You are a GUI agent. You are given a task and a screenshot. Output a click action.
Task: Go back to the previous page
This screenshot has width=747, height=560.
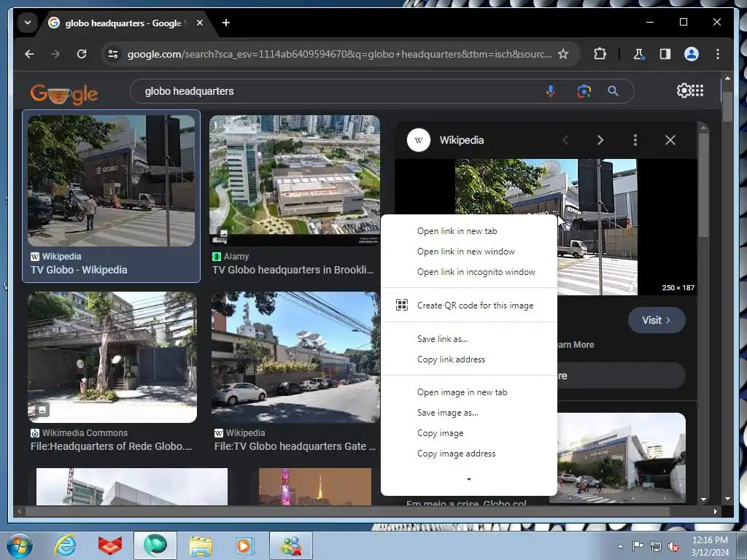[29, 54]
